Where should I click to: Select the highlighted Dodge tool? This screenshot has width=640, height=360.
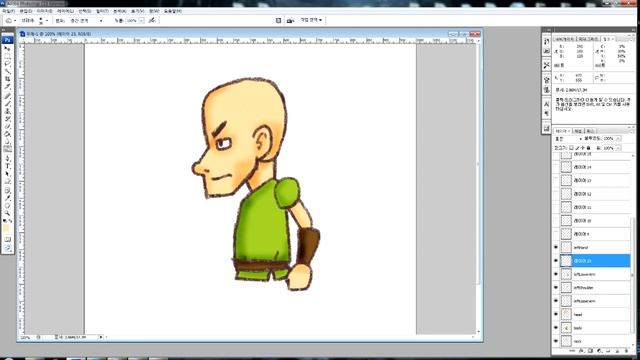tap(7, 149)
